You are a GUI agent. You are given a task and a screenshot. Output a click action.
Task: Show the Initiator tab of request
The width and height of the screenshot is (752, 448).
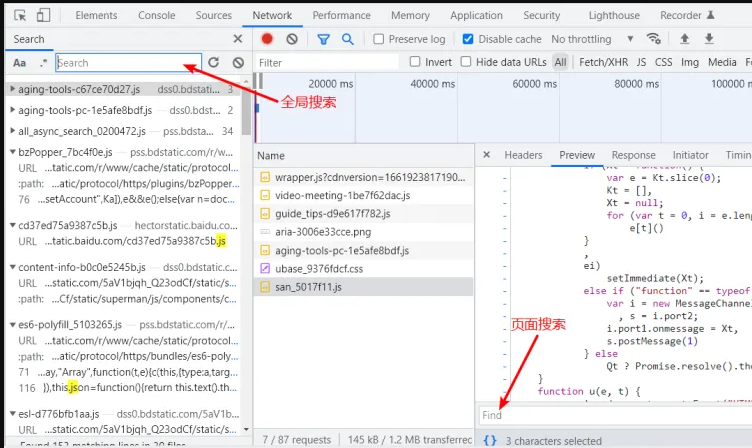coord(690,155)
